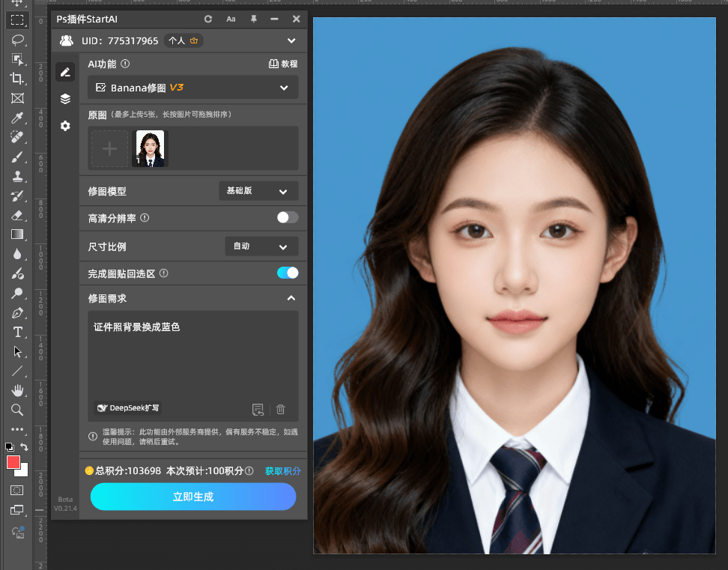This screenshot has height=570, width=728.
Task: Disable 完成图贴回选区 switch
Action: 288,273
